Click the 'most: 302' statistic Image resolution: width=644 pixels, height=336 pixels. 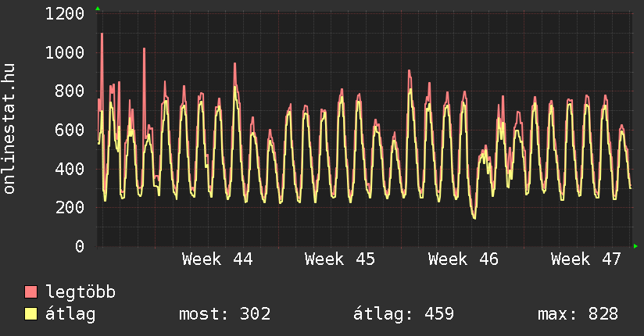point(224,314)
